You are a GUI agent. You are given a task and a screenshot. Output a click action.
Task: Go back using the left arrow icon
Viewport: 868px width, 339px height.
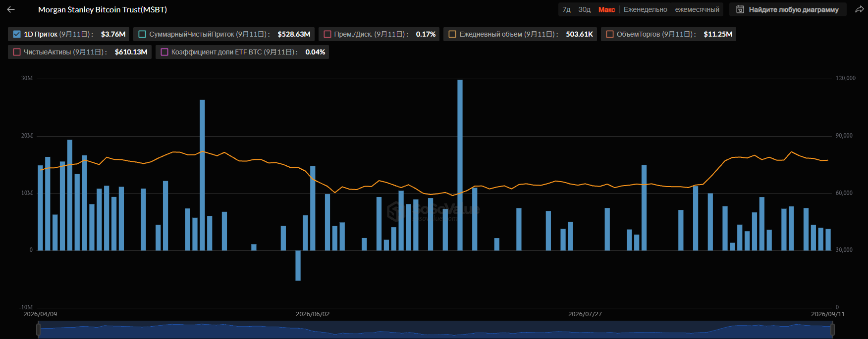11,9
